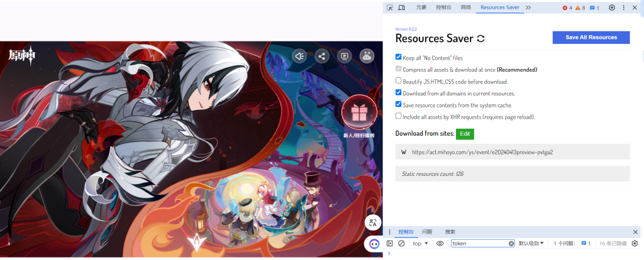The height and width of the screenshot is (260, 644).
Task: Toggle Compress all assets checkbox
Action: [x=398, y=69]
